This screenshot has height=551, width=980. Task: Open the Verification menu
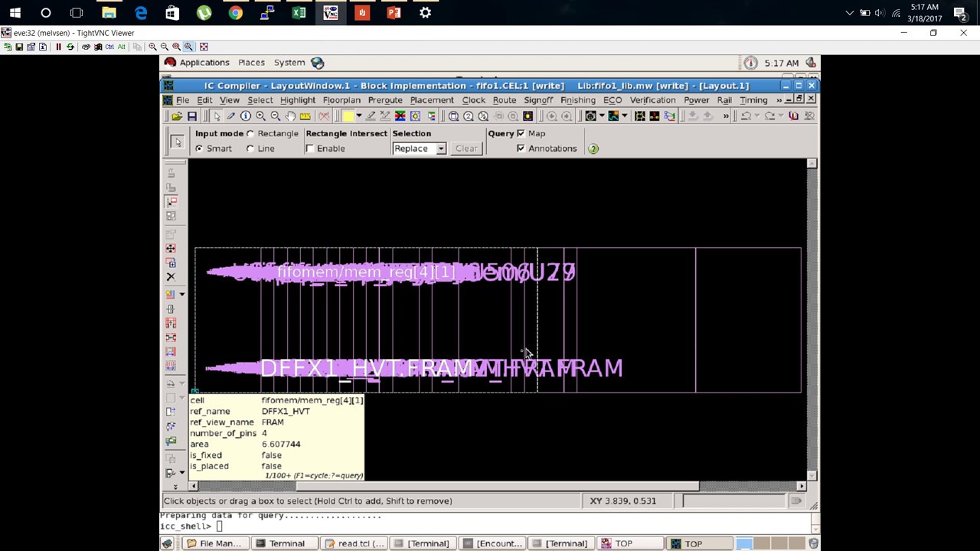[653, 100]
